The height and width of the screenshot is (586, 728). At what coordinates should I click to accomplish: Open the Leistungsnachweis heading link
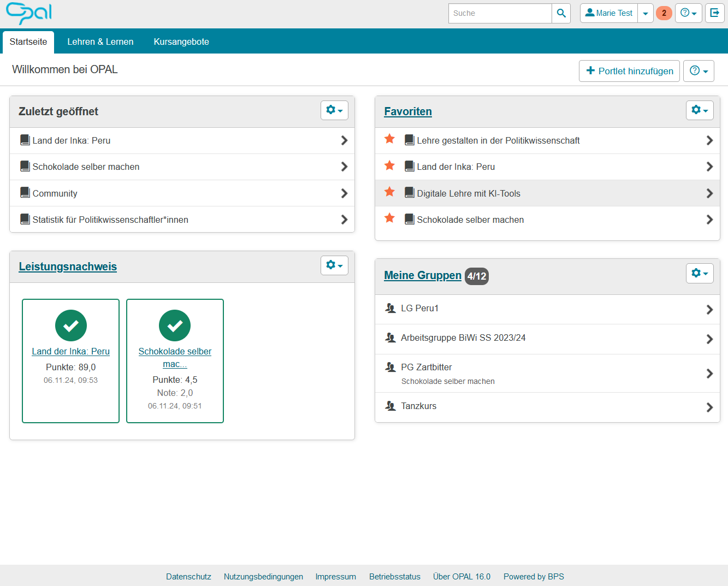click(x=68, y=267)
